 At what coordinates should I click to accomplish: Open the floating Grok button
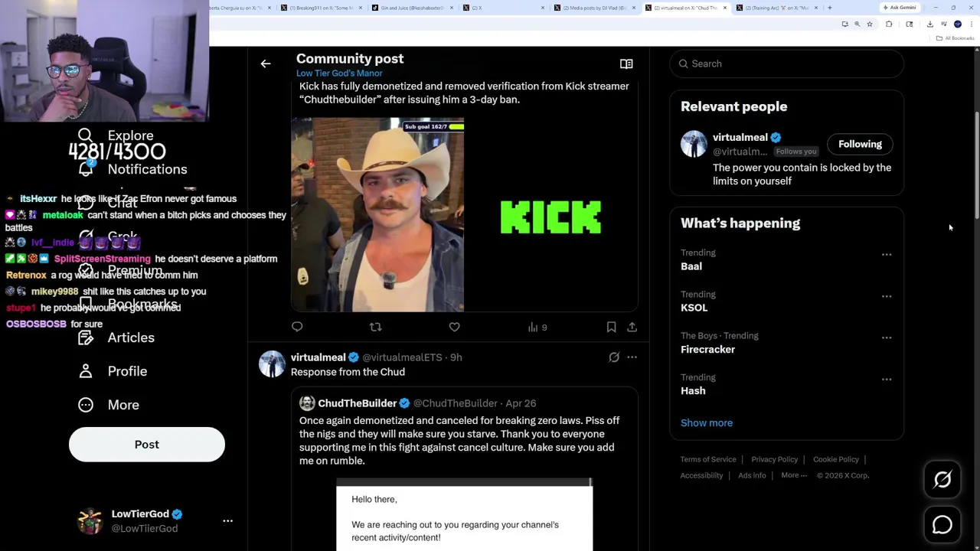pyautogui.click(x=942, y=480)
